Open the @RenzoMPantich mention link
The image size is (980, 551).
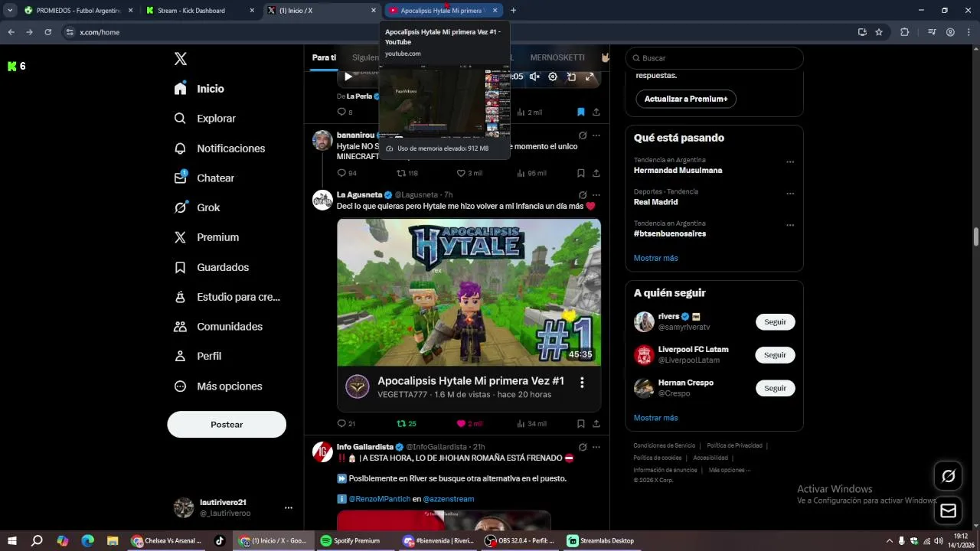(x=380, y=499)
